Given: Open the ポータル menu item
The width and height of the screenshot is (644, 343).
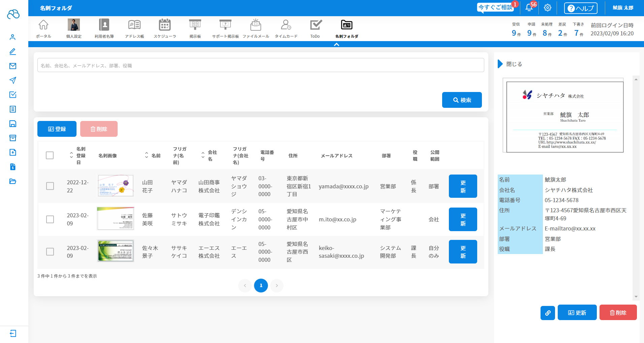Looking at the screenshot, I should 43,28.
